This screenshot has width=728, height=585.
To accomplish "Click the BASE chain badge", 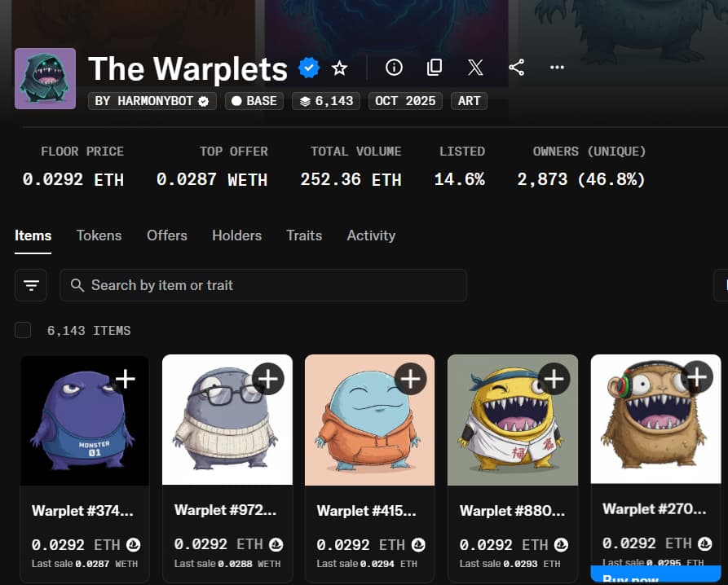I will coord(254,101).
